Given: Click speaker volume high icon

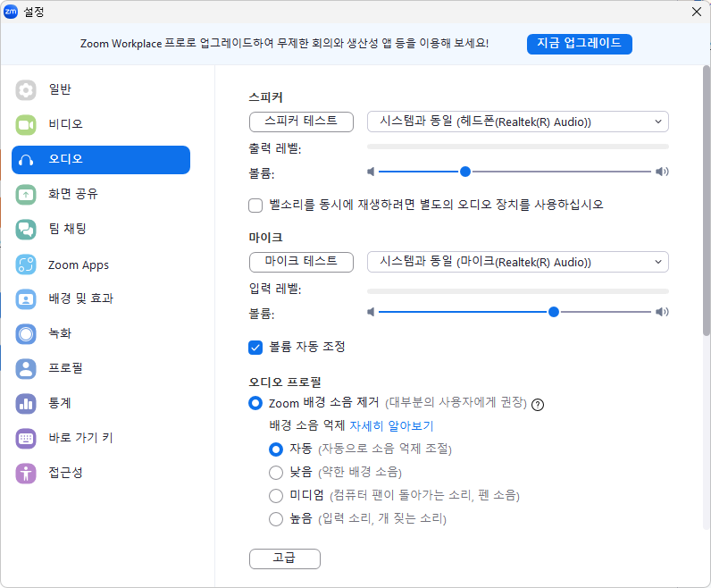Looking at the screenshot, I should (x=662, y=172).
